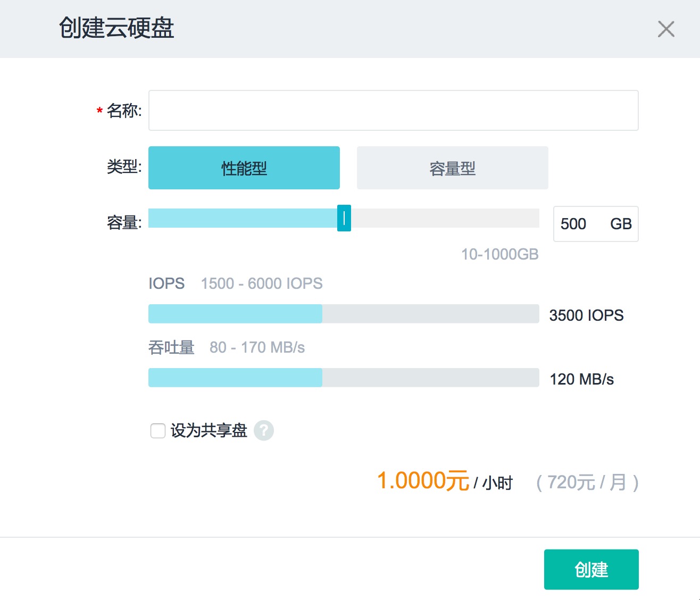Click the 10-1000GB range hint text
The image size is (700, 600).
[x=500, y=254]
